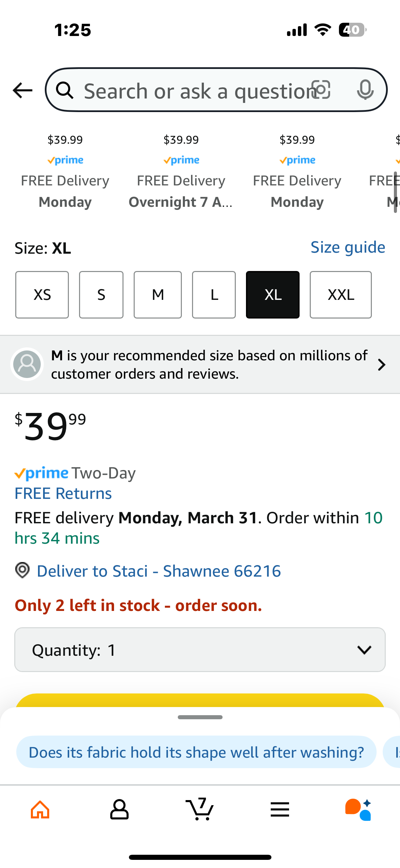Open FREE Returns link
400x868 pixels.
(63, 493)
